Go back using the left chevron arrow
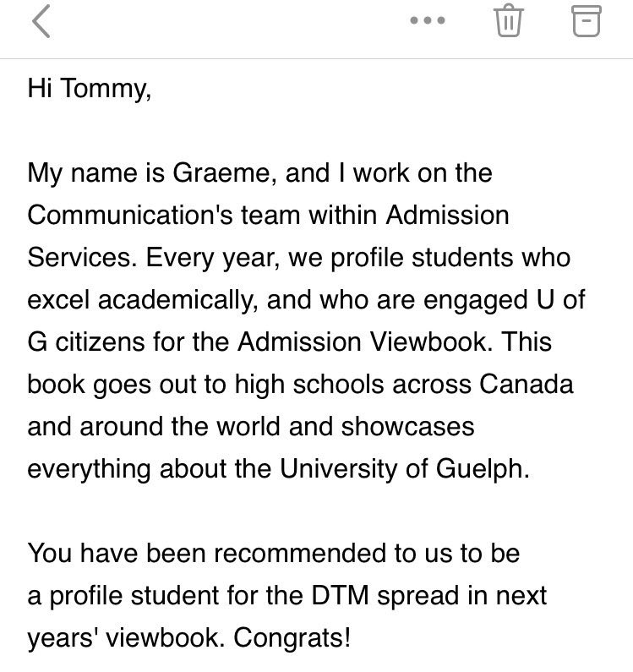The height and width of the screenshot is (672, 633). [41, 21]
